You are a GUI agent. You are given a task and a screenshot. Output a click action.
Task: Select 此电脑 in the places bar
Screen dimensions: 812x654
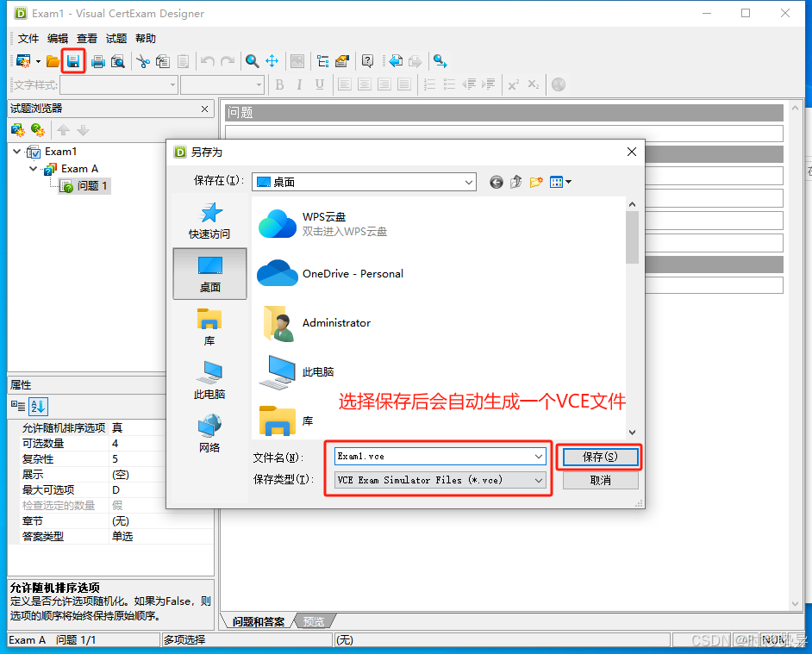[x=209, y=381]
